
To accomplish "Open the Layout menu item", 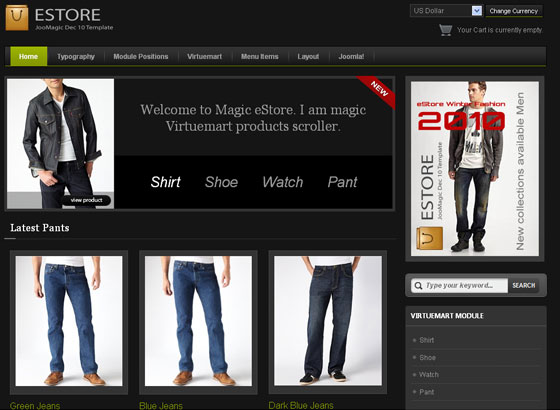I will click(308, 56).
